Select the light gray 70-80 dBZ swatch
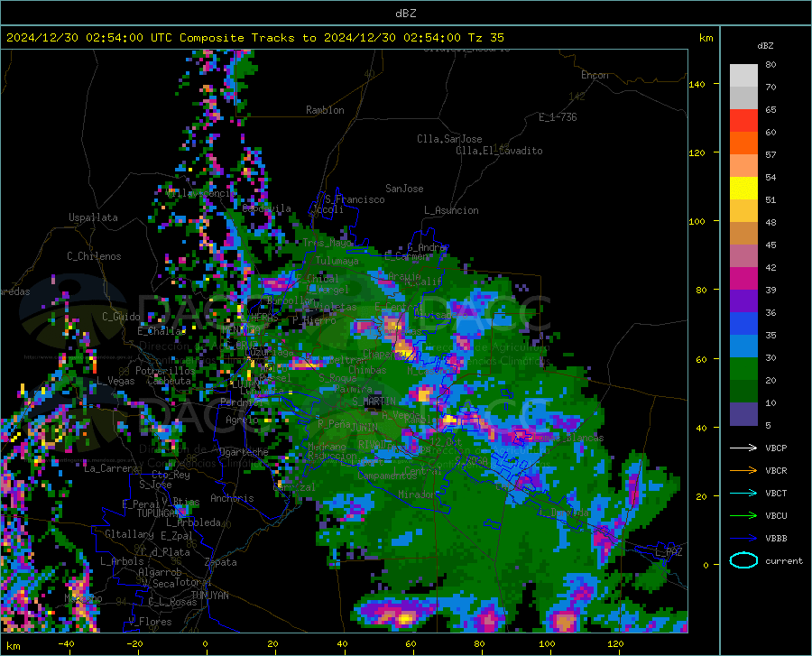 click(x=743, y=76)
